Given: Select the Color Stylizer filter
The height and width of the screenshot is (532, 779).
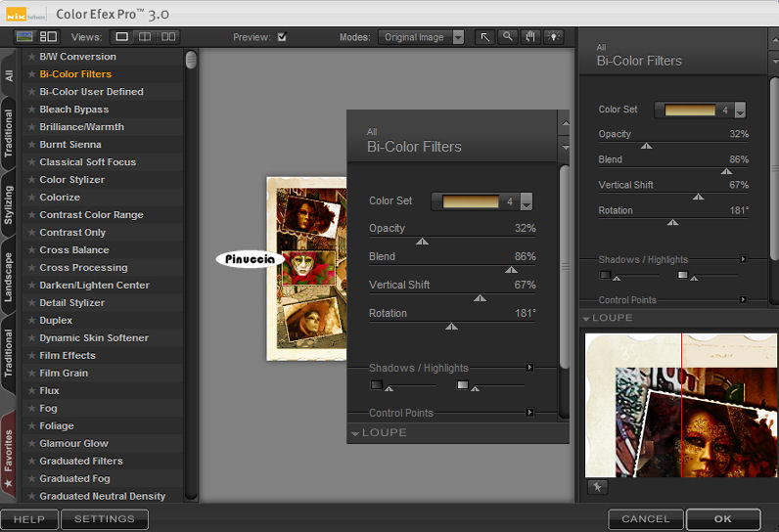Looking at the screenshot, I should 72,180.
